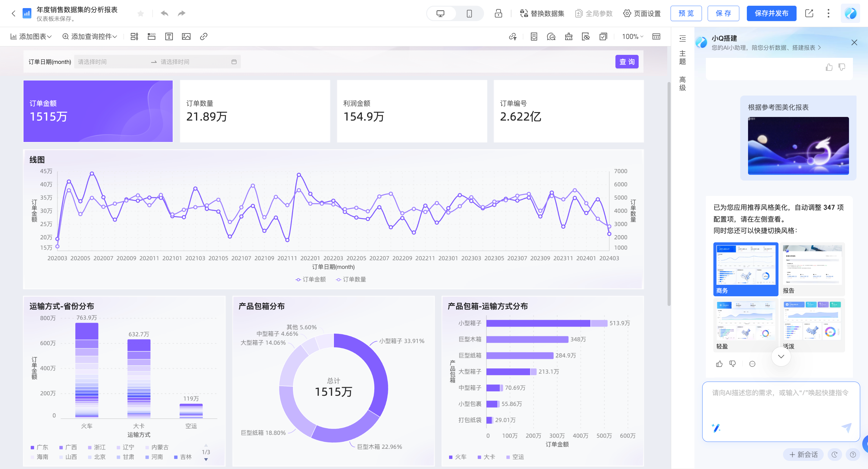The height and width of the screenshot is (469, 868).
Task: Open the 高级 side tab
Action: coord(682,84)
